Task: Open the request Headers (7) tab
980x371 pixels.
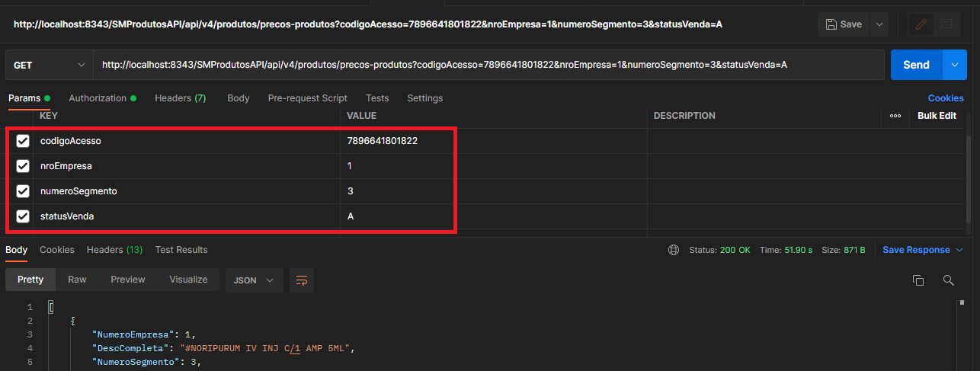Action: (x=180, y=98)
